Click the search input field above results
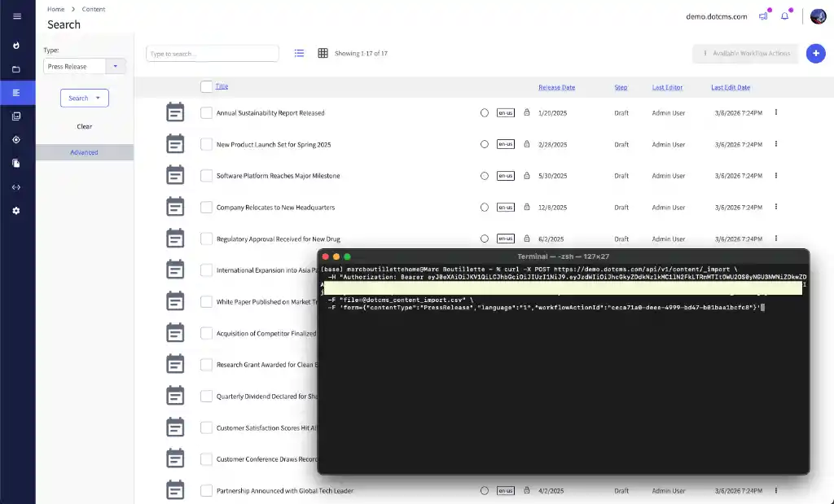Image resolution: width=834 pixels, height=504 pixels. tap(212, 52)
